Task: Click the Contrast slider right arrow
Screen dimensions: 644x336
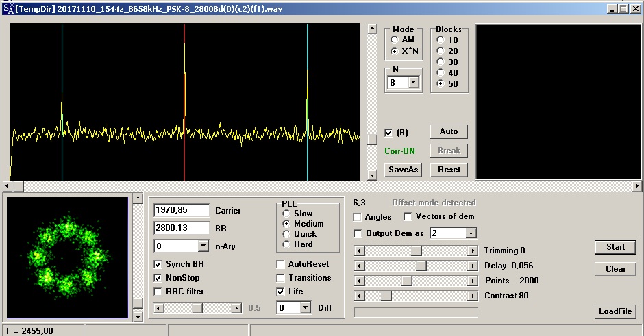Action: (472, 296)
